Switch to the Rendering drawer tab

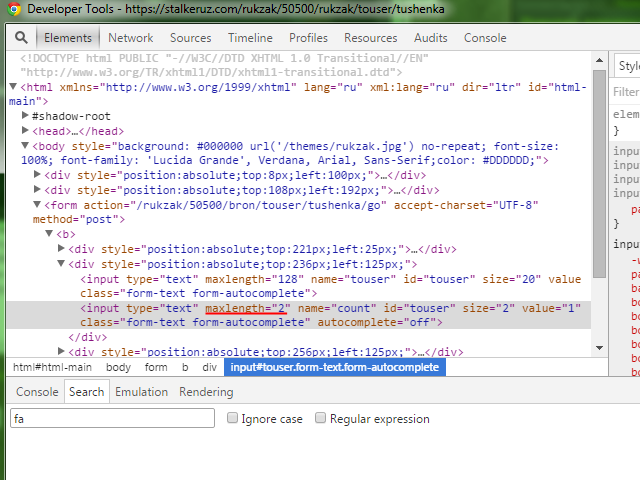206,392
